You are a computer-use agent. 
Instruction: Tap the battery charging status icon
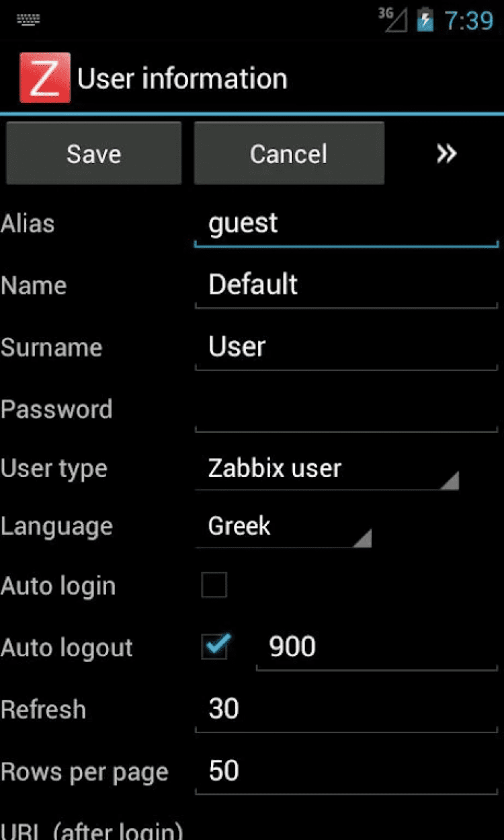pos(425,20)
